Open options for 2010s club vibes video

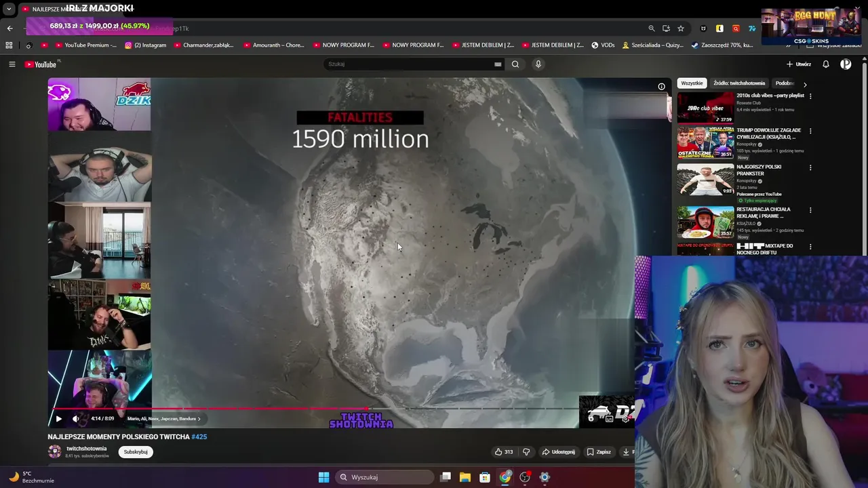tap(810, 96)
